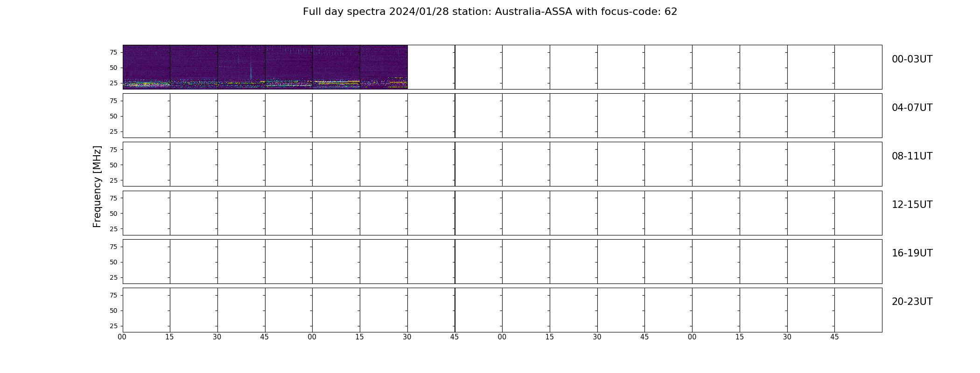The width and height of the screenshot is (980, 373).
Task: Click the spectrogram segment between 00:45 and 01:00
Action: tap(289, 67)
